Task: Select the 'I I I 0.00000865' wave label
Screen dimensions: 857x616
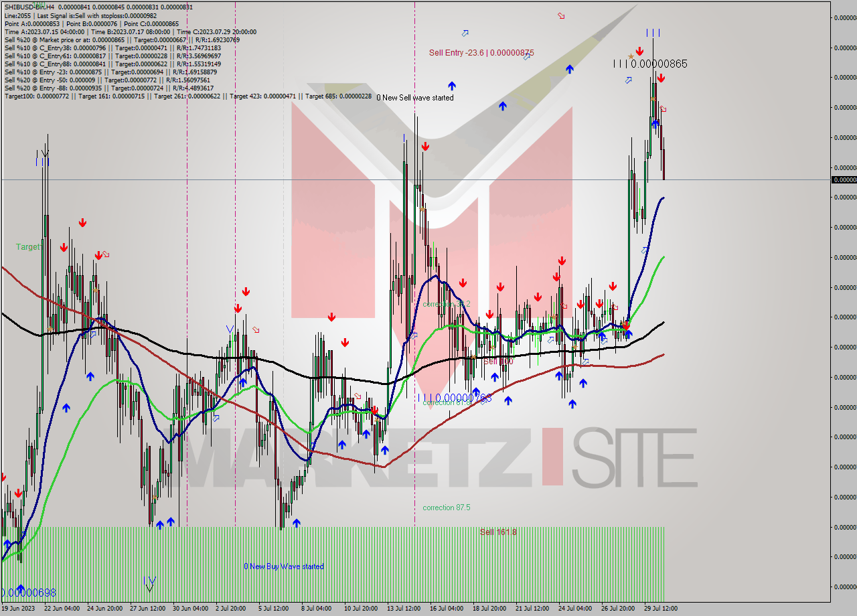Action: coord(650,64)
